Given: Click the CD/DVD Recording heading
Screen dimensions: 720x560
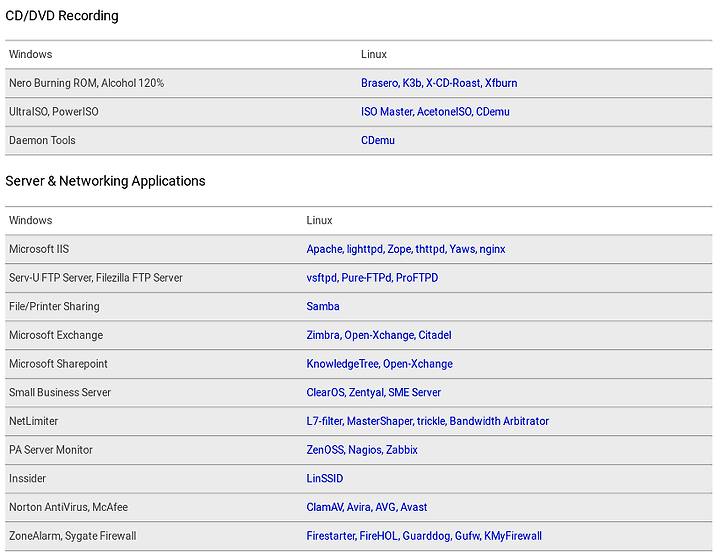Looking at the screenshot, I should pos(62,16).
